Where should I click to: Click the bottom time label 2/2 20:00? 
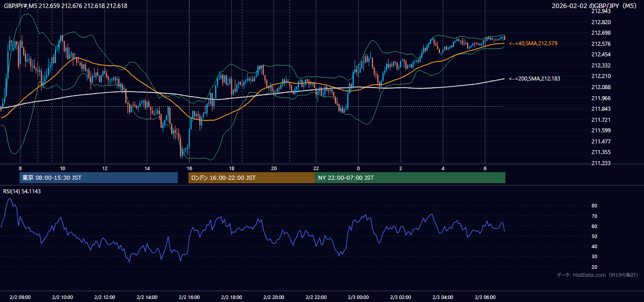click(x=274, y=297)
